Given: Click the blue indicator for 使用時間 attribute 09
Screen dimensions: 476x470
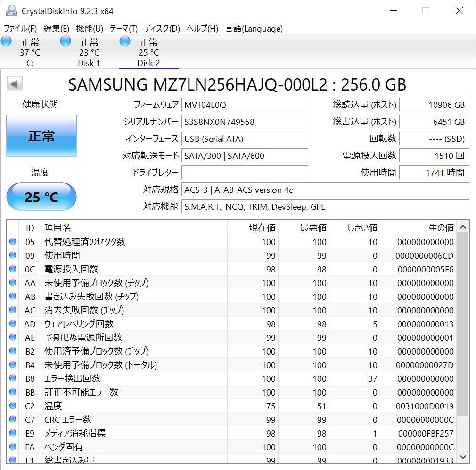Looking at the screenshot, I should coord(13,256).
